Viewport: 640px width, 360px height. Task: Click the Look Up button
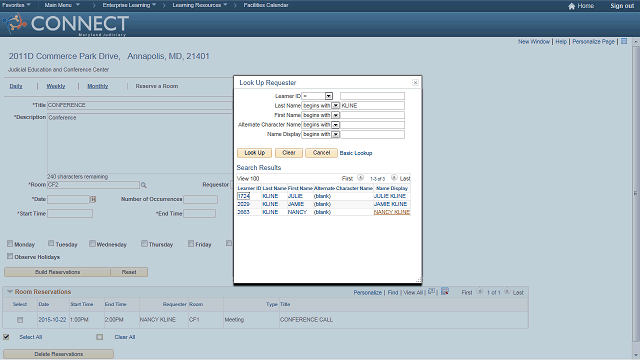tap(254, 153)
